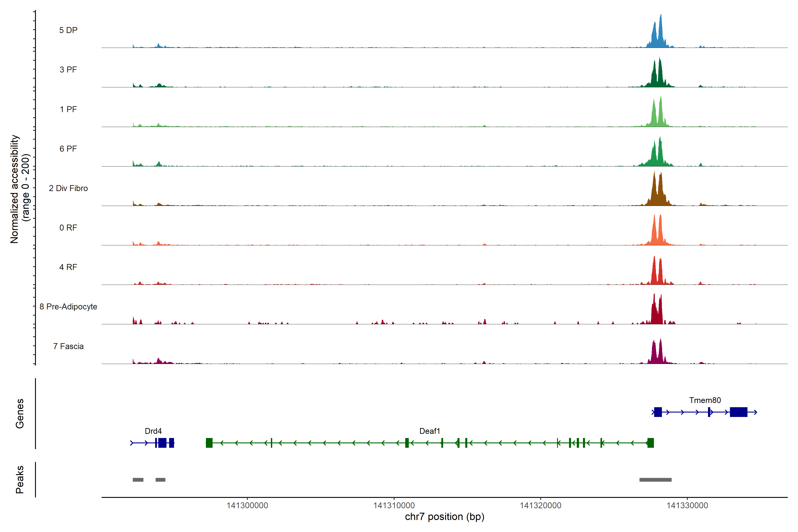Click the 7 Fascia track label
Screen dimensions: 798x532
click(x=68, y=346)
